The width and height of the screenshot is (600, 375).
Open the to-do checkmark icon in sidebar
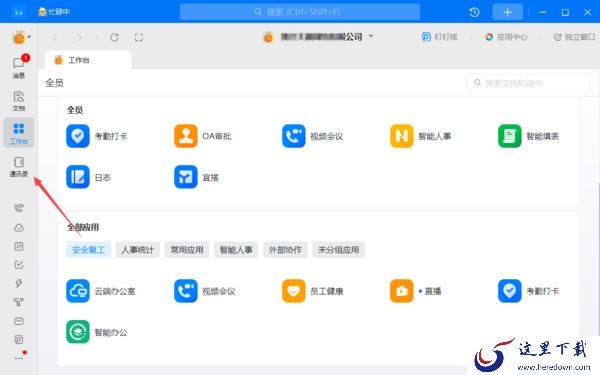pyautogui.click(x=19, y=264)
